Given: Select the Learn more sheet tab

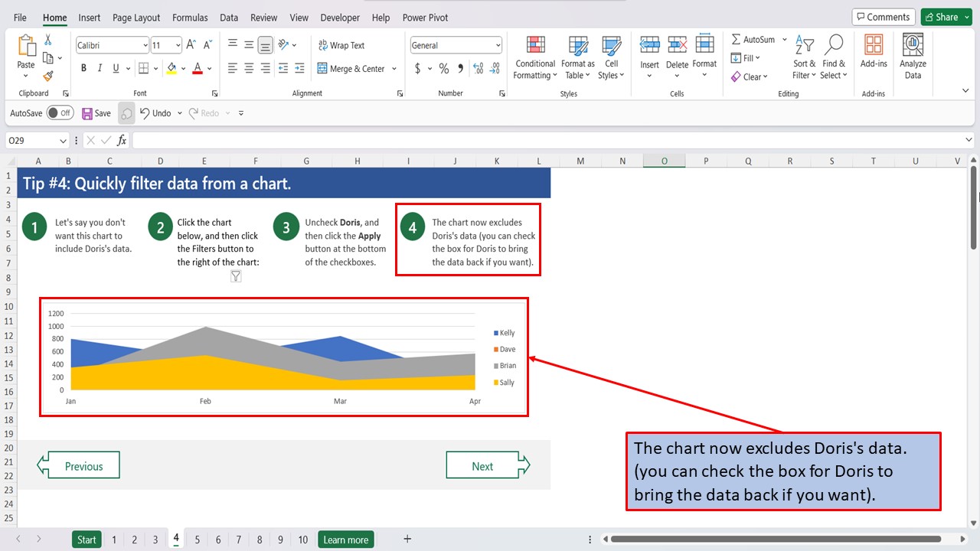Looking at the screenshot, I should [345, 540].
